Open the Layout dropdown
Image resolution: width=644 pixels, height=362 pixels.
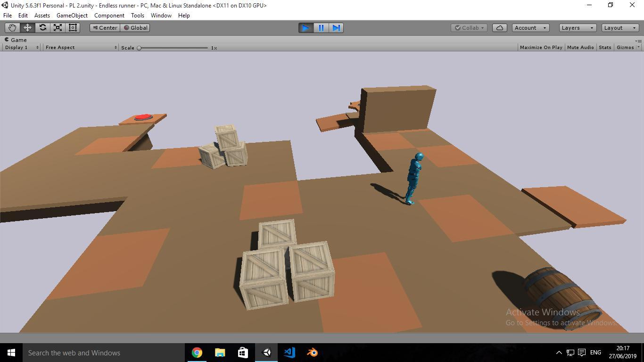tap(620, 28)
